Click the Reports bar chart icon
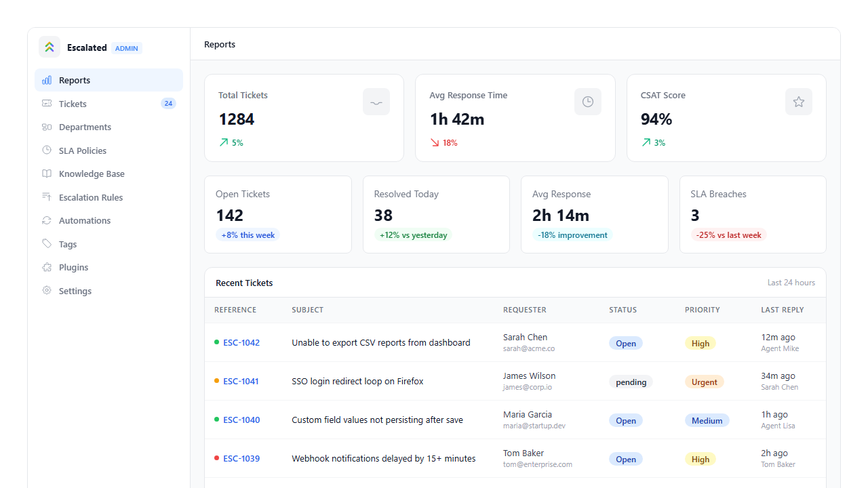The width and height of the screenshot is (868, 488). pos(47,80)
